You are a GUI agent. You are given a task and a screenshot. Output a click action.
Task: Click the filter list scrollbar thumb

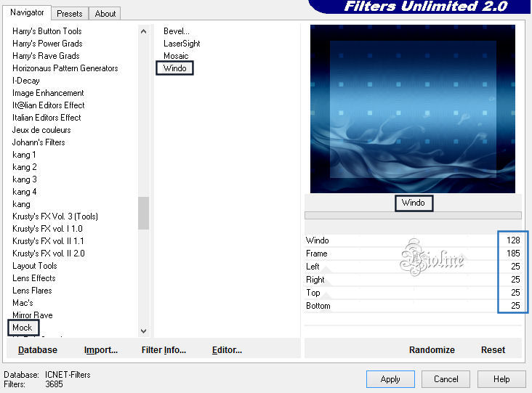coord(143,213)
